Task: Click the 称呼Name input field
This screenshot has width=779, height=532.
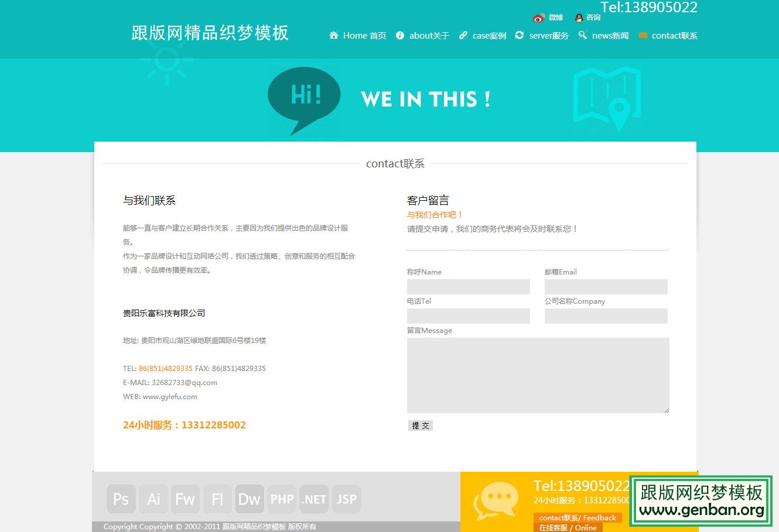Action: (468, 286)
